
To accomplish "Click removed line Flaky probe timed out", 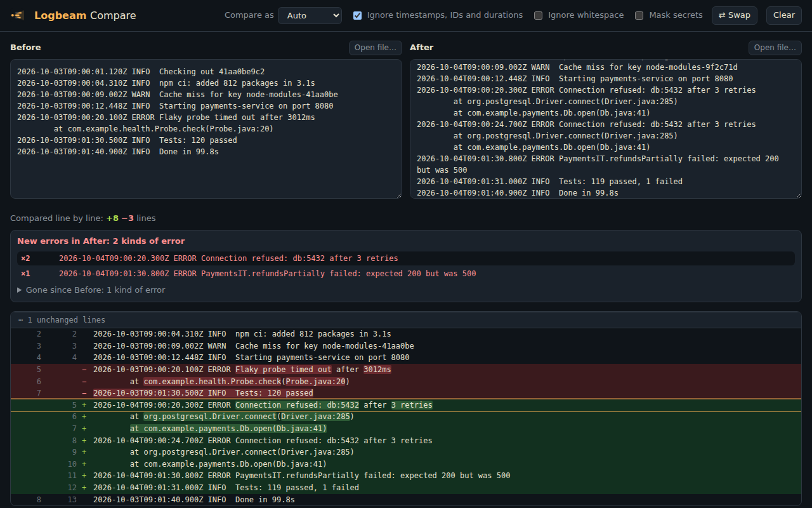I will 406,370.
